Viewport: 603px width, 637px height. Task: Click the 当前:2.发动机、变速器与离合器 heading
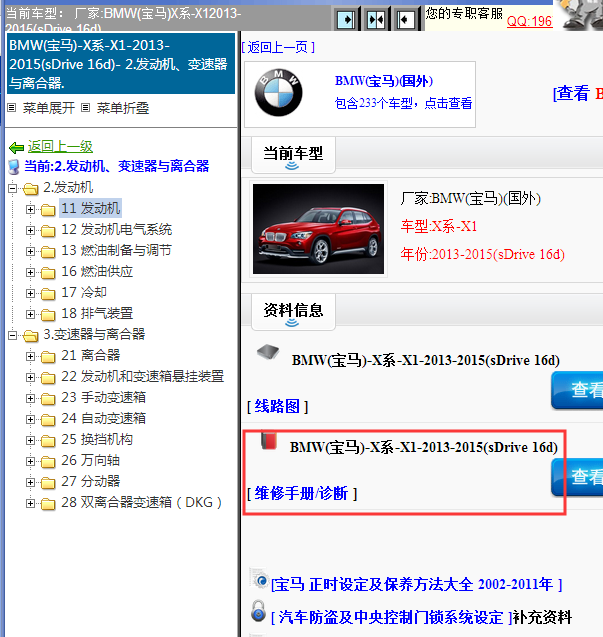point(116,166)
